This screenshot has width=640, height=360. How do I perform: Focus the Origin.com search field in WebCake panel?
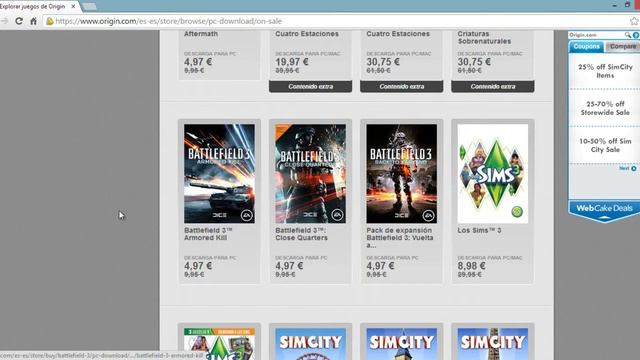[596, 35]
